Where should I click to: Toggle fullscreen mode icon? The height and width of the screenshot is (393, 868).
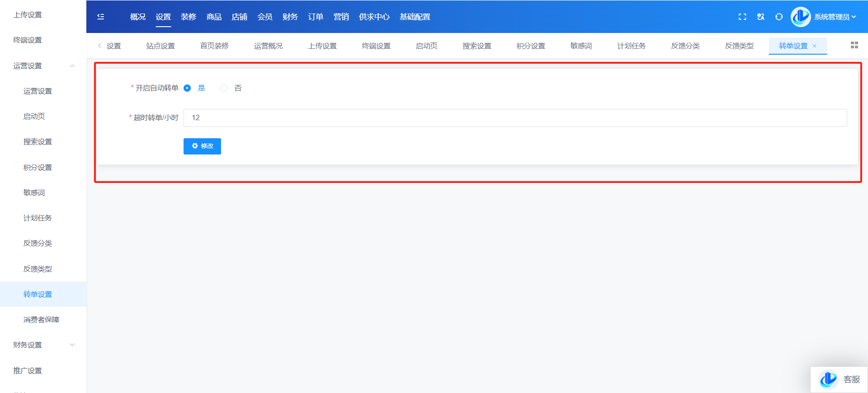click(x=742, y=17)
